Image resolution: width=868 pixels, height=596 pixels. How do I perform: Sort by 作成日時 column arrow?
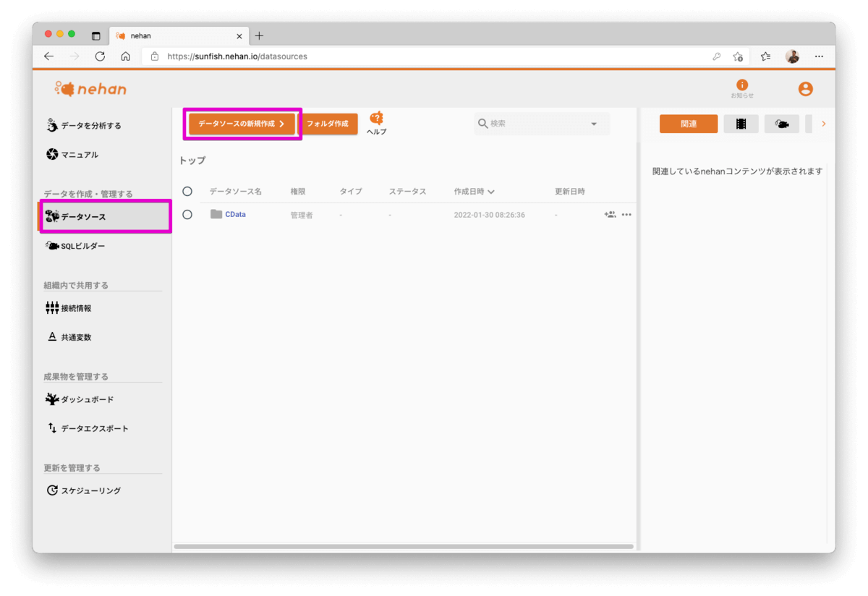point(491,192)
